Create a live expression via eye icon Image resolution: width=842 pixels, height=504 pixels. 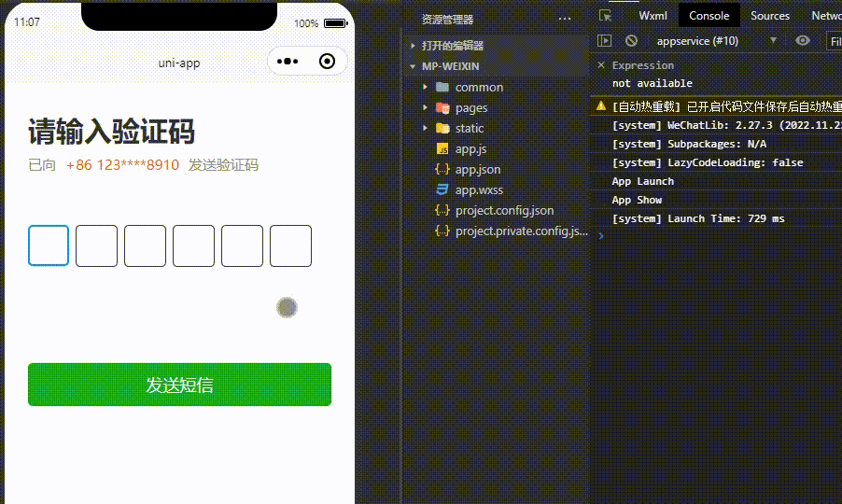[x=803, y=41]
